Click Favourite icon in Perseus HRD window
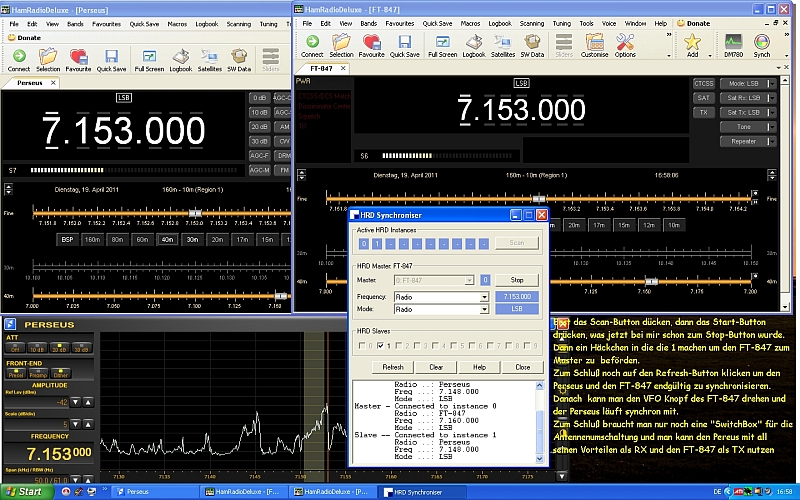Screen dimensions: 800x500 pyautogui.click(x=78, y=56)
